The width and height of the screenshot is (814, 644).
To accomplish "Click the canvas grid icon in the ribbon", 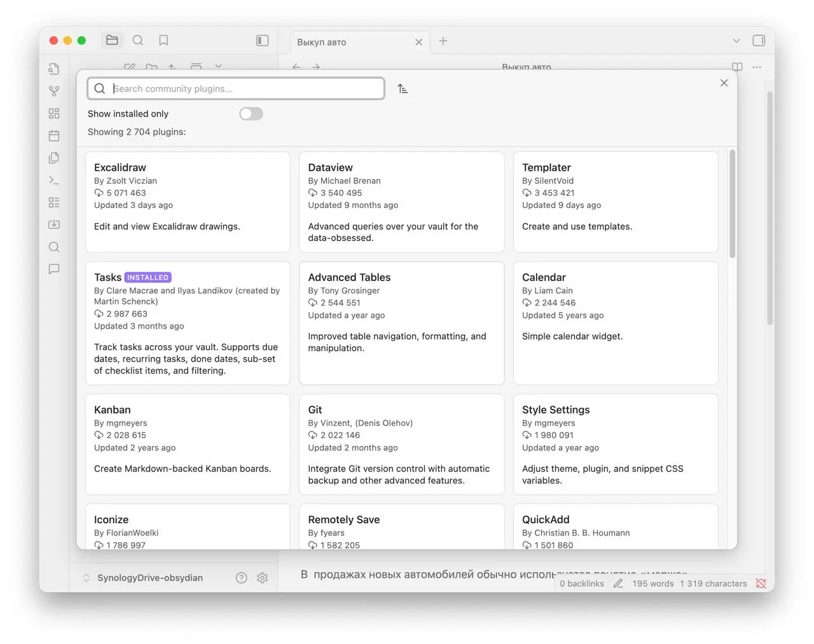I will click(54, 114).
